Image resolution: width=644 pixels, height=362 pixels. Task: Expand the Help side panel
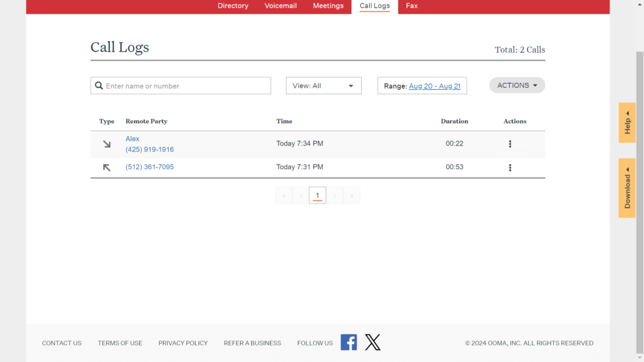point(627,123)
